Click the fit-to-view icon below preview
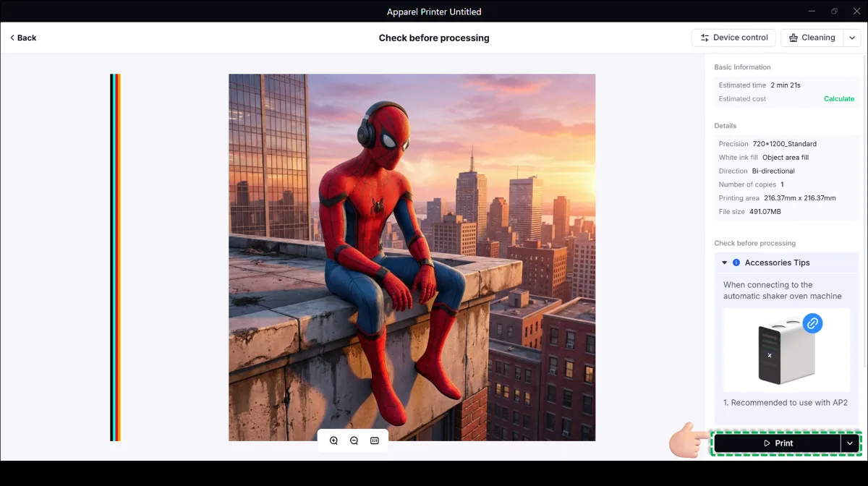Screen dimensions: 868x486 pos(375,440)
